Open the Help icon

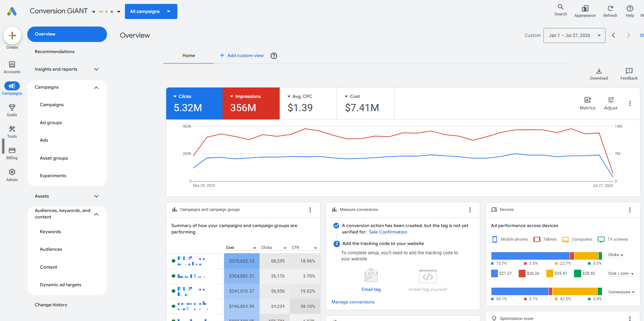point(630,8)
